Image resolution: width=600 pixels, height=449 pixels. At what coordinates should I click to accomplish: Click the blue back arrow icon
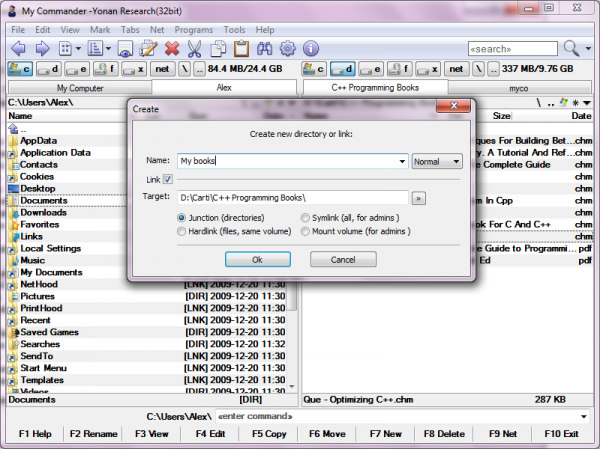tap(18, 48)
